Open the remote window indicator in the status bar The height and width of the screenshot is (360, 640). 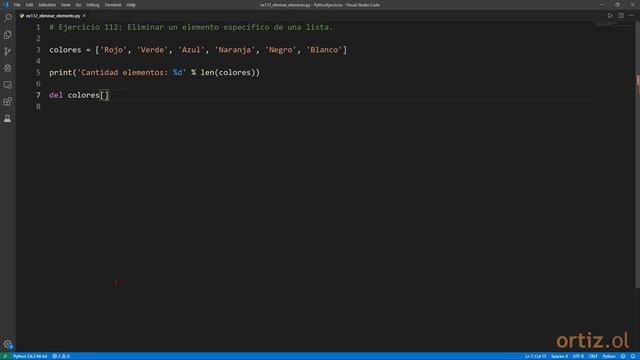tap(5, 356)
